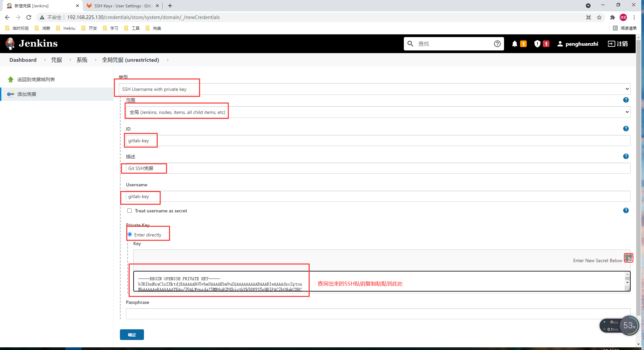Image resolution: width=644 pixels, height=350 pixels.
Task: Switch to SSH Keys GitLab tab
Action: click(123, 6)
